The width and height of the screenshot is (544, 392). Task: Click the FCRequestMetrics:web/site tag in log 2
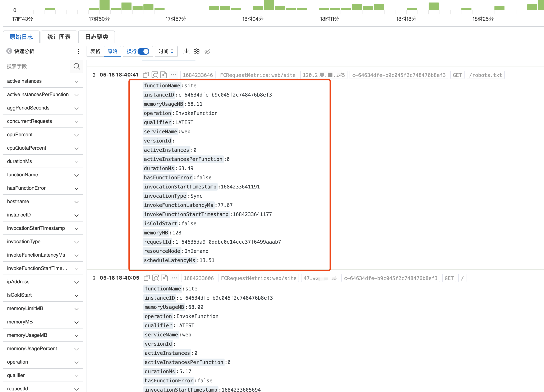pos(258,75)
